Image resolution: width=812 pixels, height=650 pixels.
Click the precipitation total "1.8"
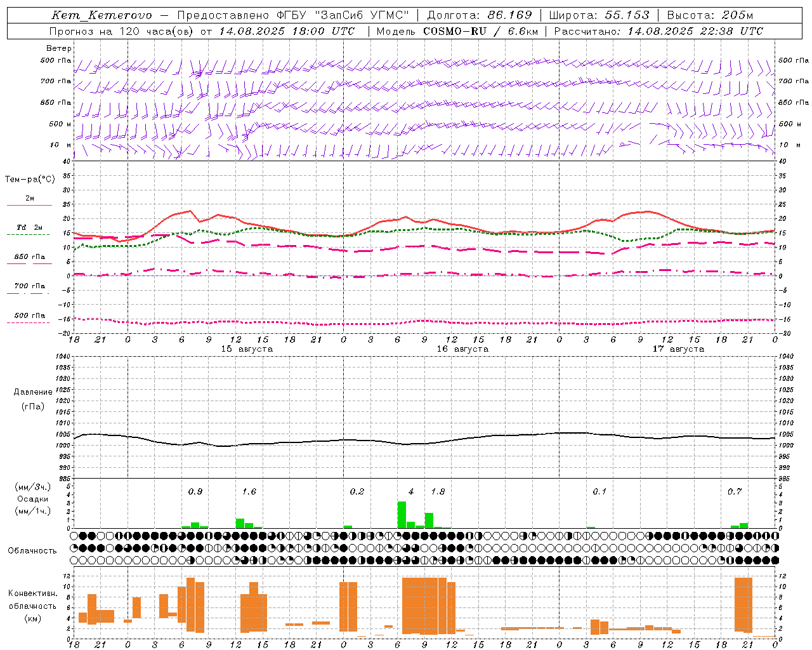pyautogui.click(x=438, y=492)
